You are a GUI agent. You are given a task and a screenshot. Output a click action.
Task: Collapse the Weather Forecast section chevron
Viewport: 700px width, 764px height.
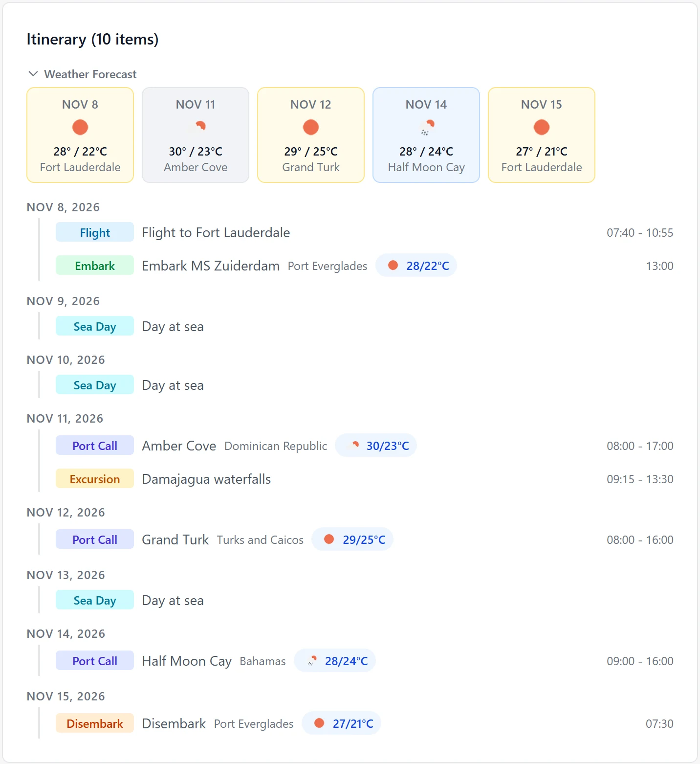point(33,74)
